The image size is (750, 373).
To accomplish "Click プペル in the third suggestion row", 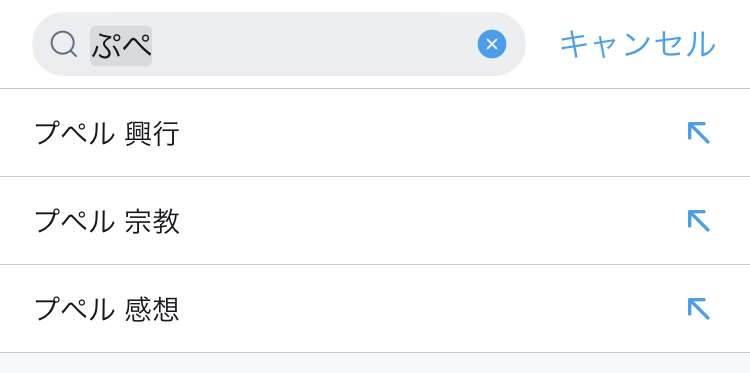I will [x=75, y=309].
